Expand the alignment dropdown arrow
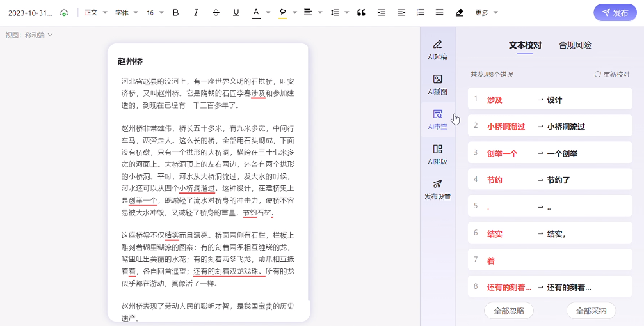Image resolution: width=644 pixels, height=326 pixels. pos(320,13)
